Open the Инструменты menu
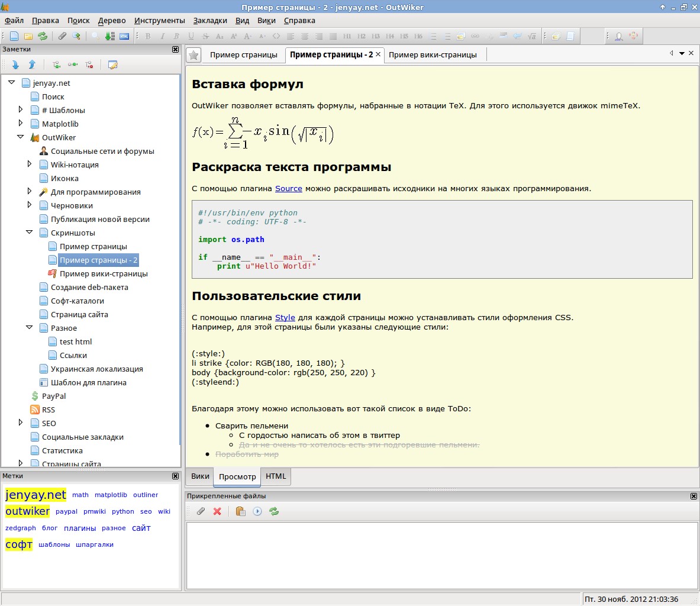700x606 pixels. [x=159, y=20]
